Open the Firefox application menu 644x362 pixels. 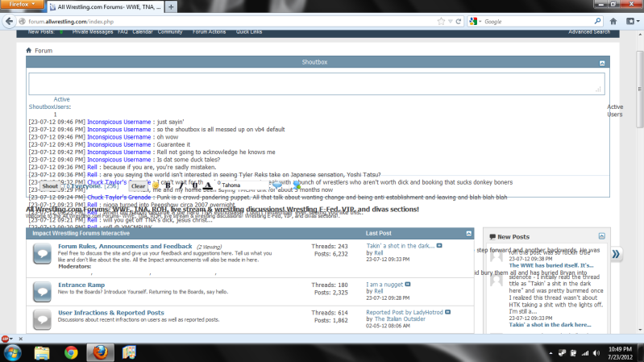[23, 4]
